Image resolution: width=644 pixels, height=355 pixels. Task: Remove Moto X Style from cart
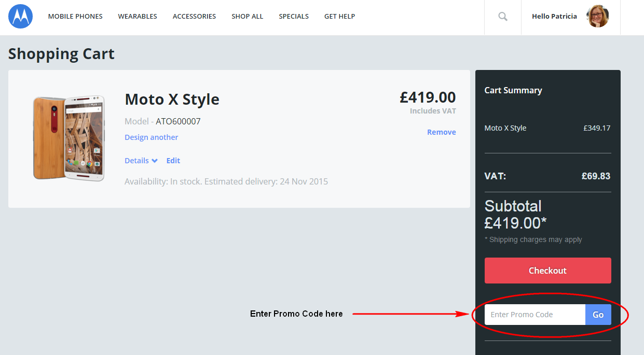point(442,132)
